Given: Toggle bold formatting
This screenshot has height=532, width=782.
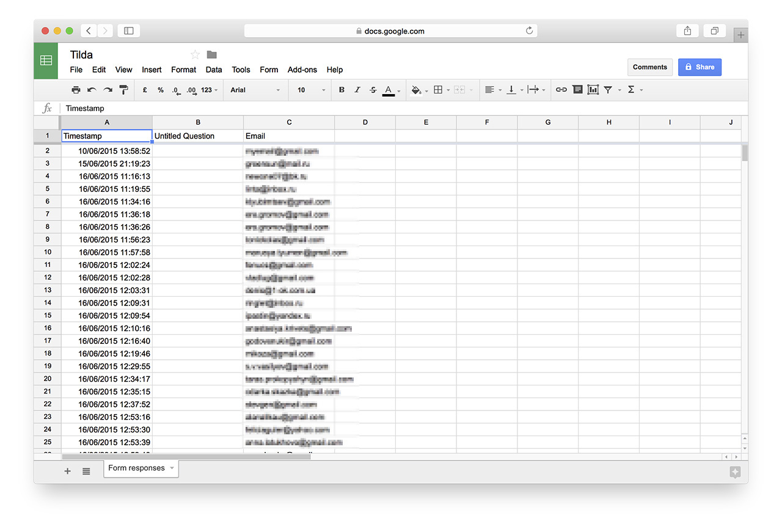Looking at the screenshot, I should click(342, 90).
